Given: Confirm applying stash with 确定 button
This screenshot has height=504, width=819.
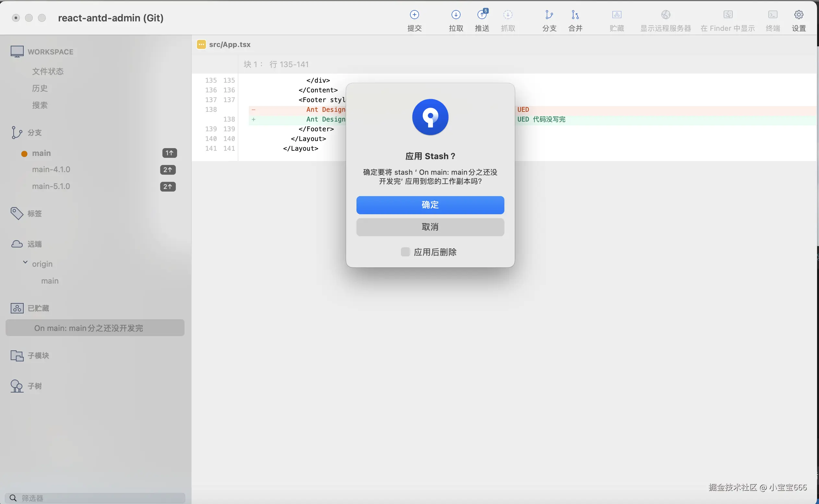Looking at the screenshot, I should click(x=430, y=205).
